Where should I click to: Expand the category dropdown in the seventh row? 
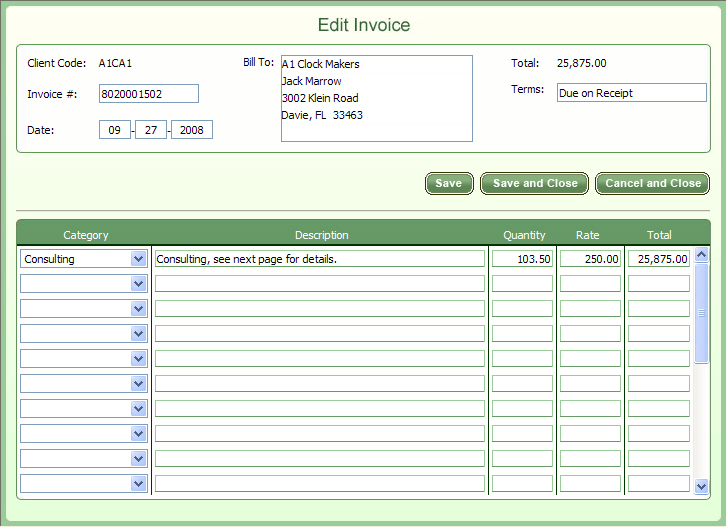click(138, 409)
